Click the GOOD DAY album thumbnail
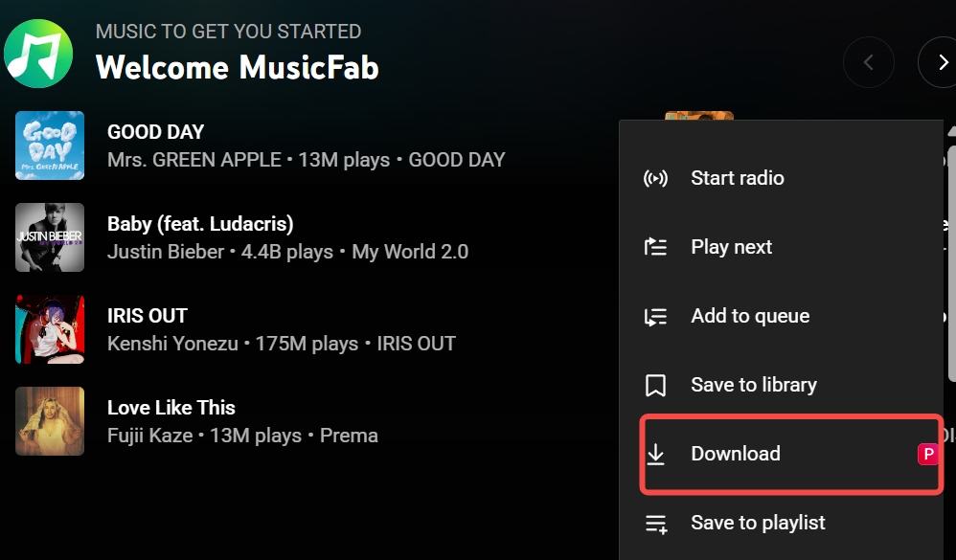956x560 pixels. [x=50, y=145]
